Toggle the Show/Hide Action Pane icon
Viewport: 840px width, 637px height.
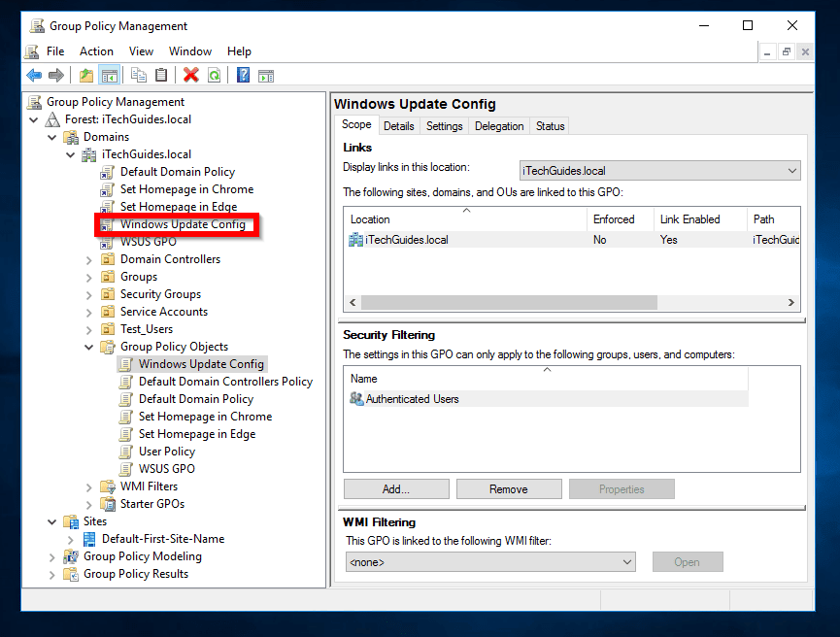(x=266, y=76)
